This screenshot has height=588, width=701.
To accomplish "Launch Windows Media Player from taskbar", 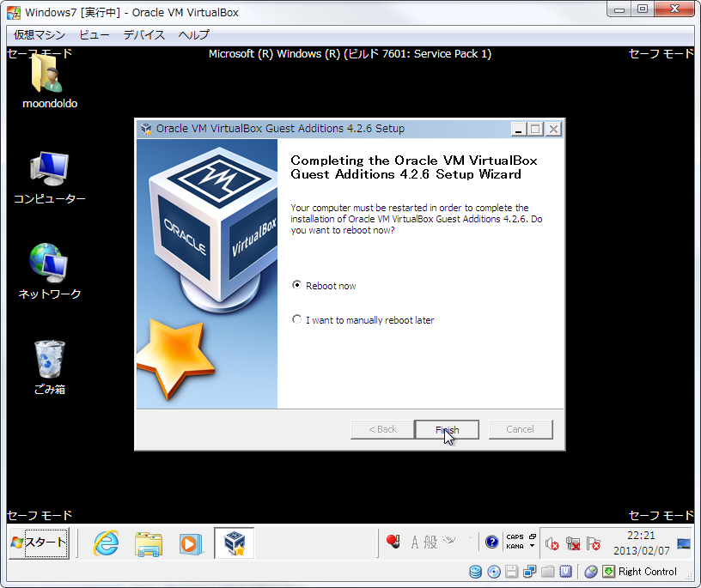I will pyautogui.click(x=189, y=543).
